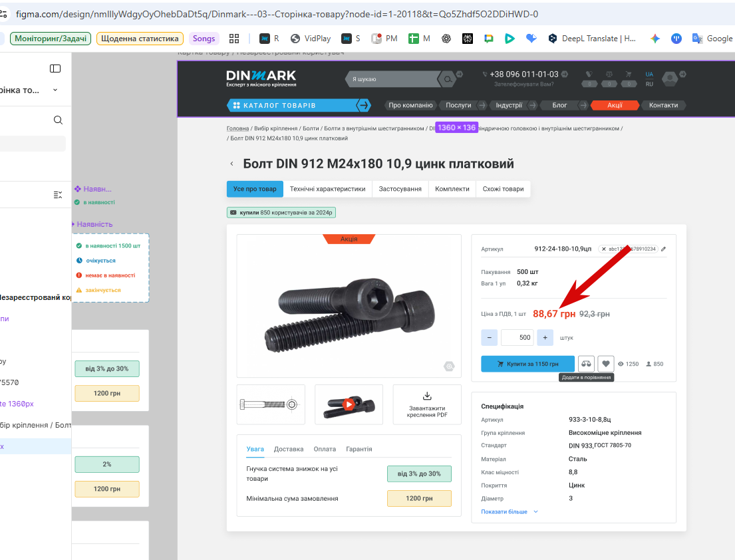Add product to favorites heart button

(606, 364)
